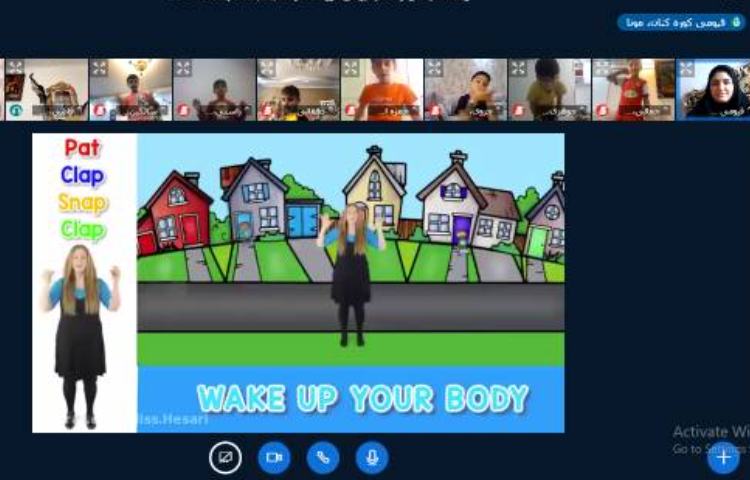The image size is (750, 480).
Task: Open the blue plus button for more options
Action: pos(723,457)
